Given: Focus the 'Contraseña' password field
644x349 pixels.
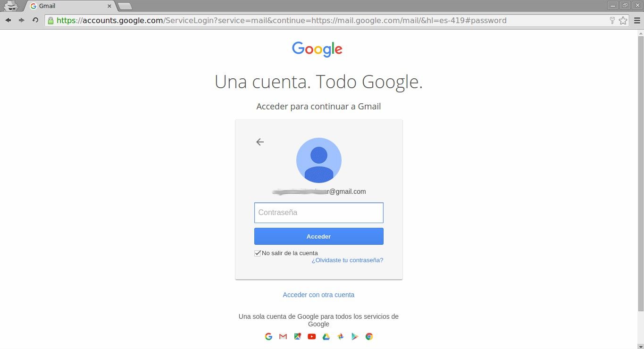Looking at the screenshot, I should tap(319, 213).
